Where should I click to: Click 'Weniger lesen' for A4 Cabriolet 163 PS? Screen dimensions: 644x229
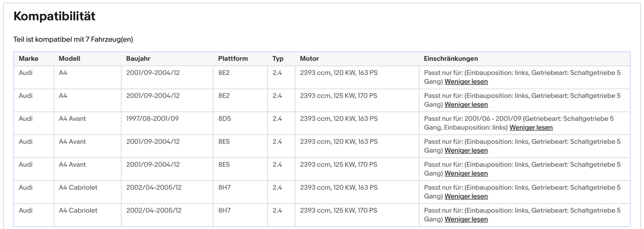click(x=466, y=196)
